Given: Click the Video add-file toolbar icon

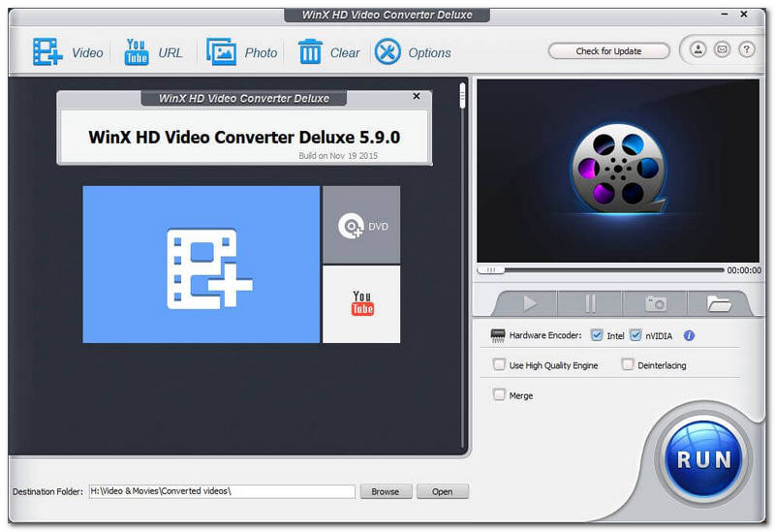Looking at the screenshot, I should (x=47, y=52).
